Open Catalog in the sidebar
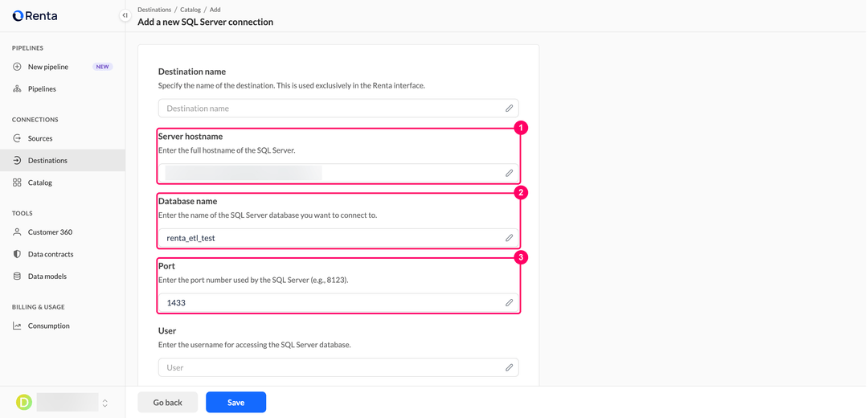This screenshot has width=868, height=418. 63,182
